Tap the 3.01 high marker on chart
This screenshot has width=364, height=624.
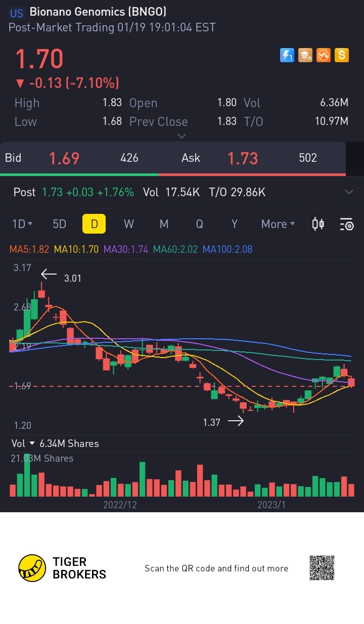[x=73, y=278]
